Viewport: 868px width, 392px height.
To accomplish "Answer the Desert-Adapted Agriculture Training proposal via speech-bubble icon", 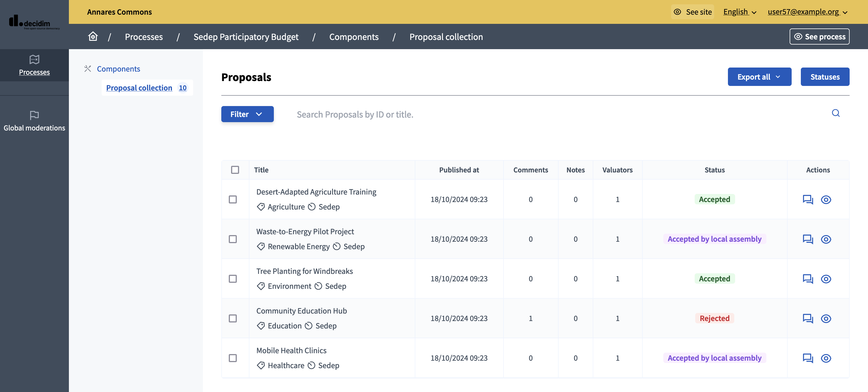I will click(x=807, y=199).
